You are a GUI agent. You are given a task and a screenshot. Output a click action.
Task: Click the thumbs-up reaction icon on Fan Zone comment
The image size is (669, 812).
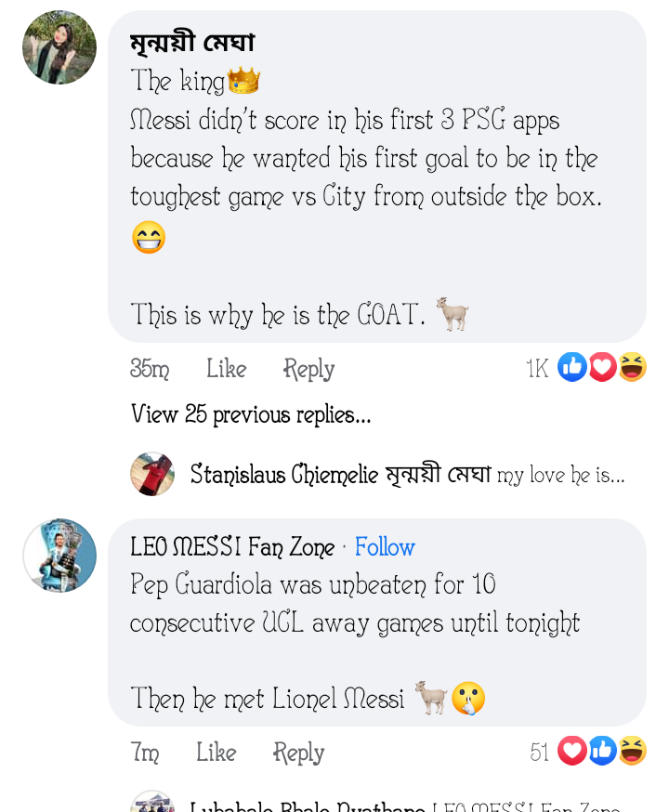tap(602, 751)
